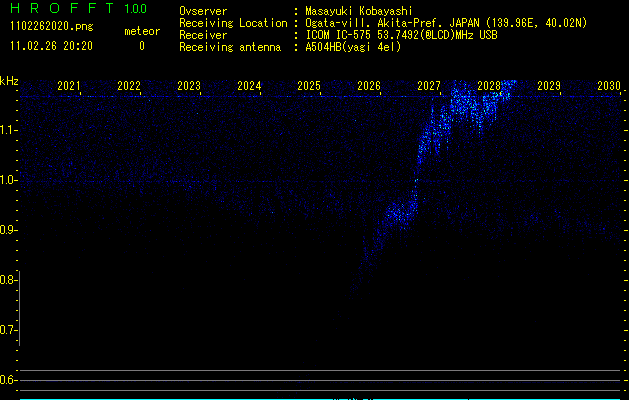The image size is (629, 400).
Task: Click the 2027 time marker
Action: tap(429, 86)
